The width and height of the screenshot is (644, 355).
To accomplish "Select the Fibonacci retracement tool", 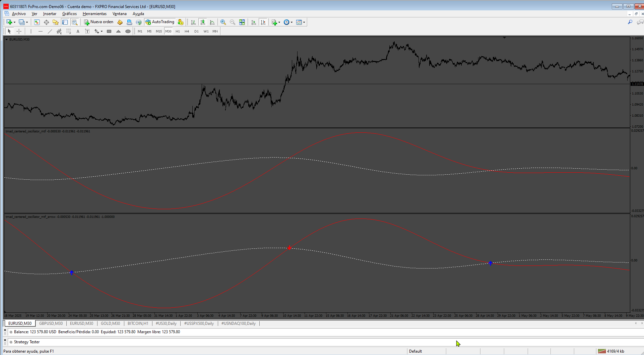I will (x=69, y=31).
